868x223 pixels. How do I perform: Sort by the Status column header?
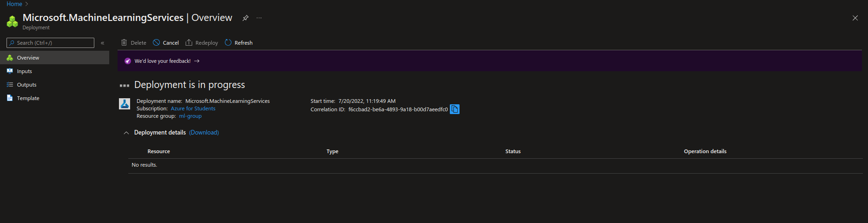[513, 151]
